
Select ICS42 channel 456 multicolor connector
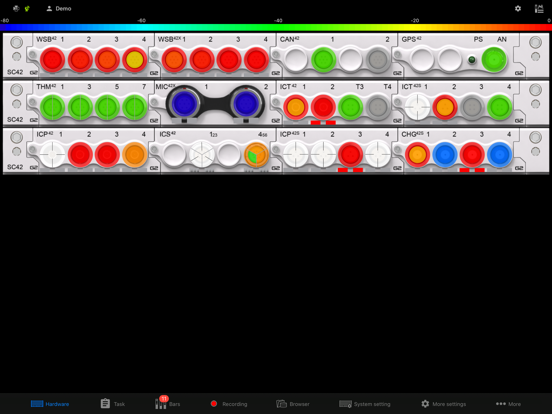256,155
